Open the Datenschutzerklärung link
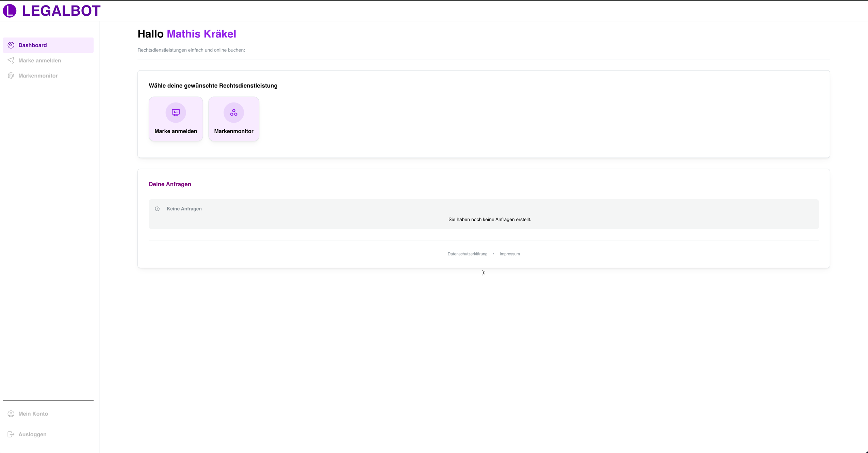Image resolution: width=868 pixels, height=453 pixels. (467, 254)
